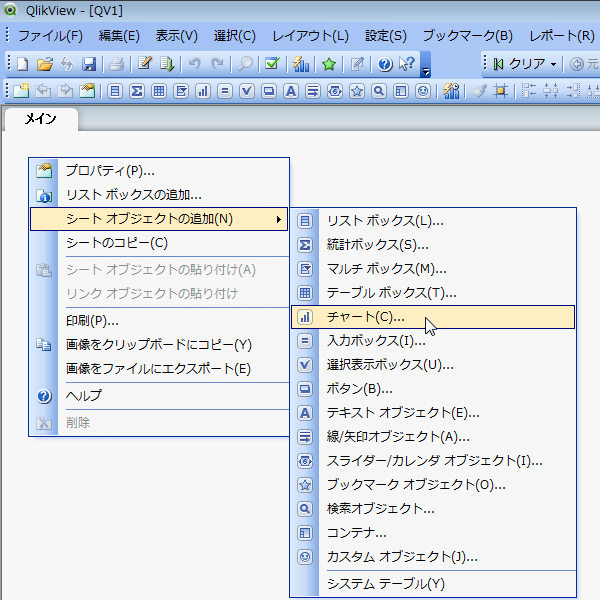Select 画像をクリップボードにコピー(Y)
The width and height of the screenshot is (600, 600).
(159, 345)
